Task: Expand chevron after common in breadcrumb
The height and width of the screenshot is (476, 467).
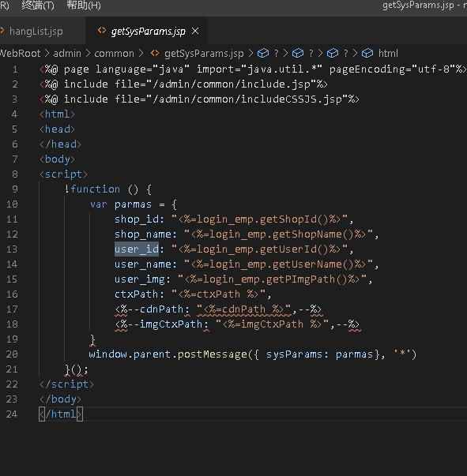Action: 141,54
